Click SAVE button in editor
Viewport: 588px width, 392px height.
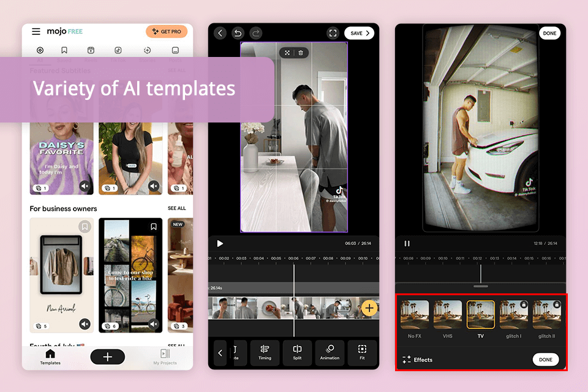pyautogui.click(x=360, y=33)
